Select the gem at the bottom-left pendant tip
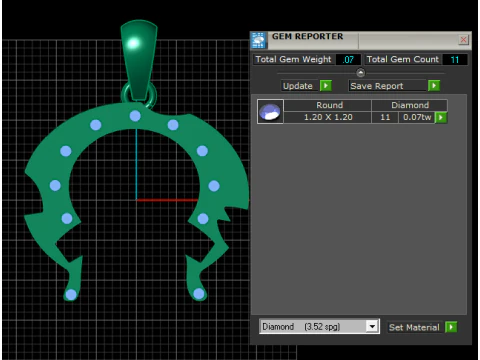 (x=71, y=295)
